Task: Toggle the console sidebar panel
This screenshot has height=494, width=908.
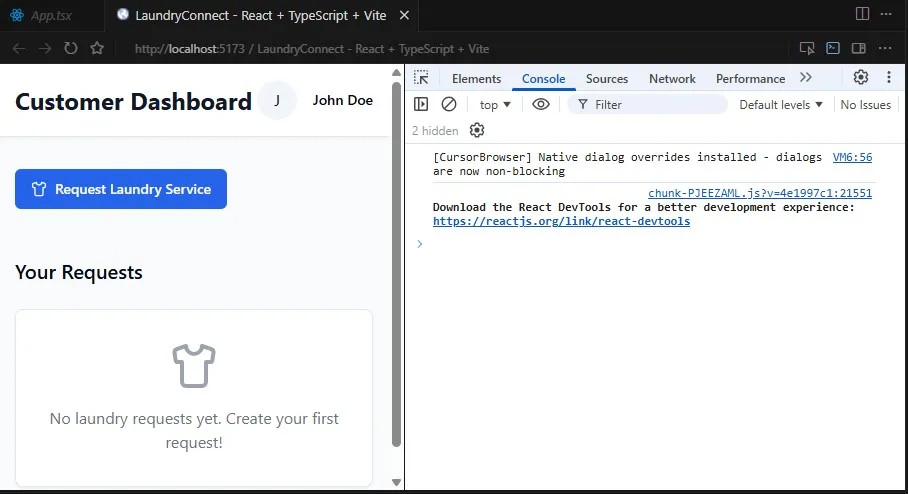Action: coord(421,104)
